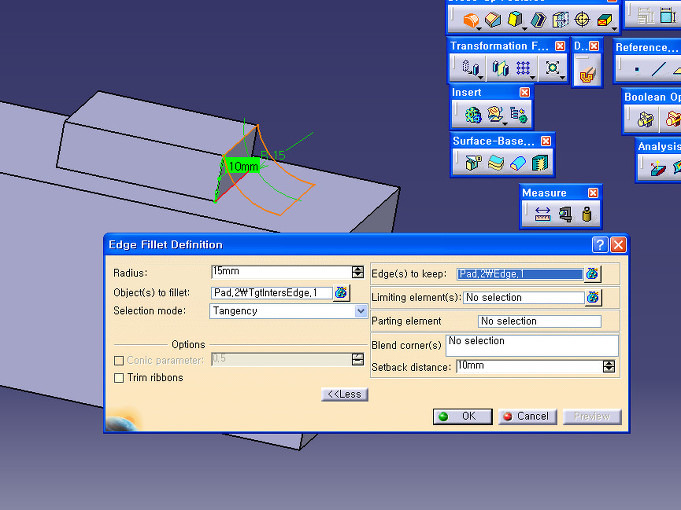Select the Split surface-based tool
This screenshot has width=681, height=510.
(473, 163)
